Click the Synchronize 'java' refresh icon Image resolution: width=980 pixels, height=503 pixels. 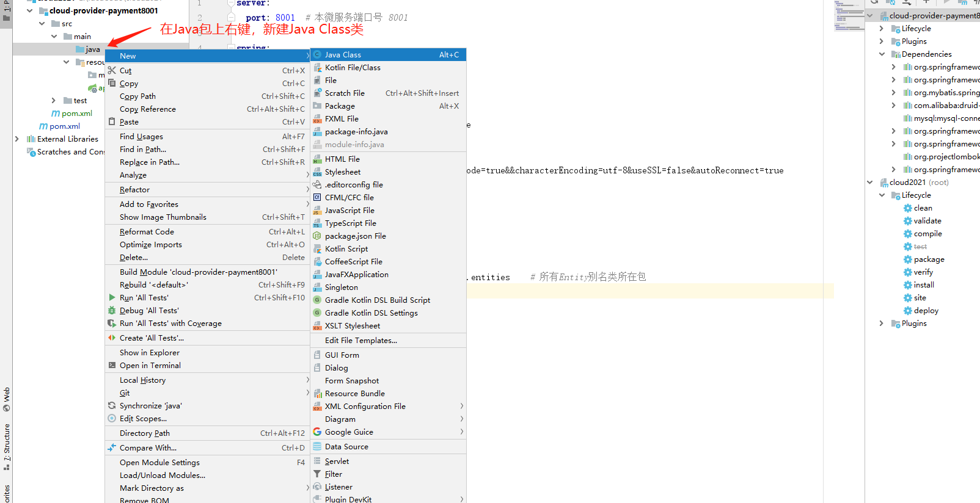112,405
